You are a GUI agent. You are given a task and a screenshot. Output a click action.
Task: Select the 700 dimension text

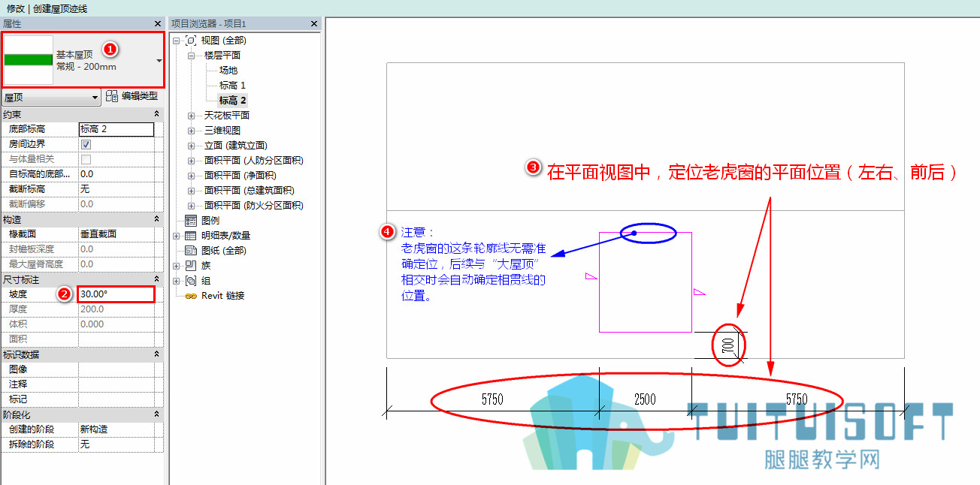(x=727, y=346)
